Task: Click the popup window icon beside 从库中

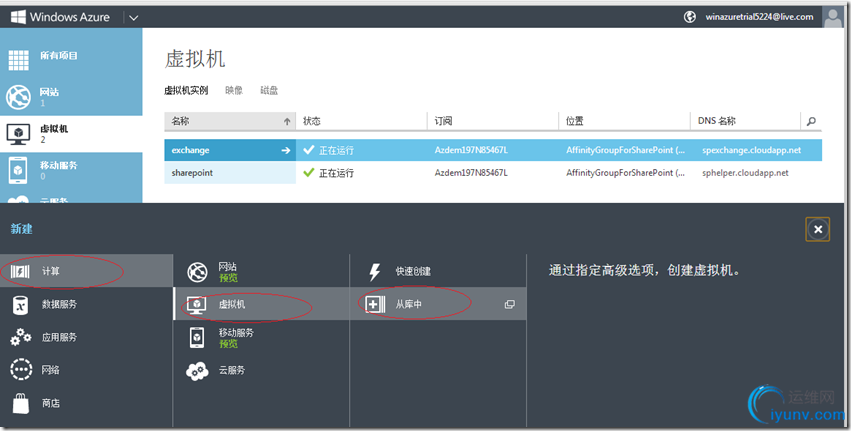Action: (509, 305)
